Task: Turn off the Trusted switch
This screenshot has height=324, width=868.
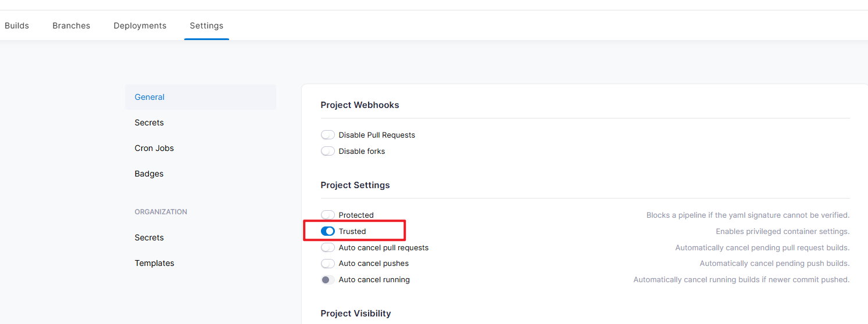Action: click(328, 231)
